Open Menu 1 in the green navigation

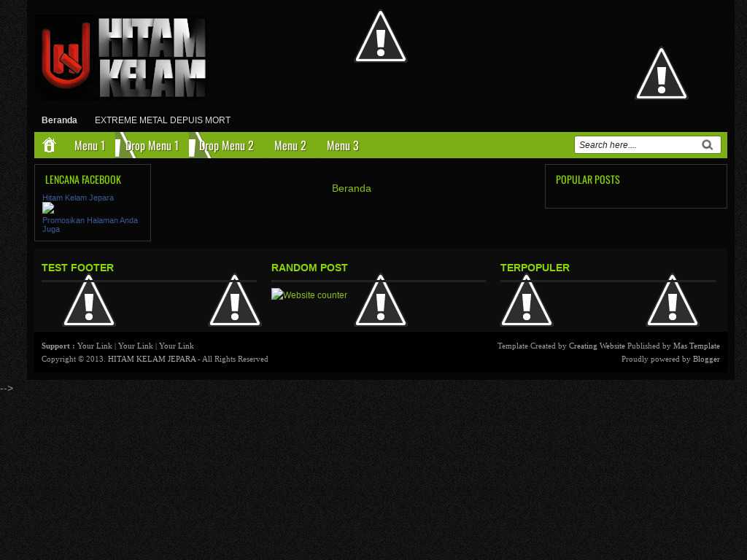click(x=90, y=146)
